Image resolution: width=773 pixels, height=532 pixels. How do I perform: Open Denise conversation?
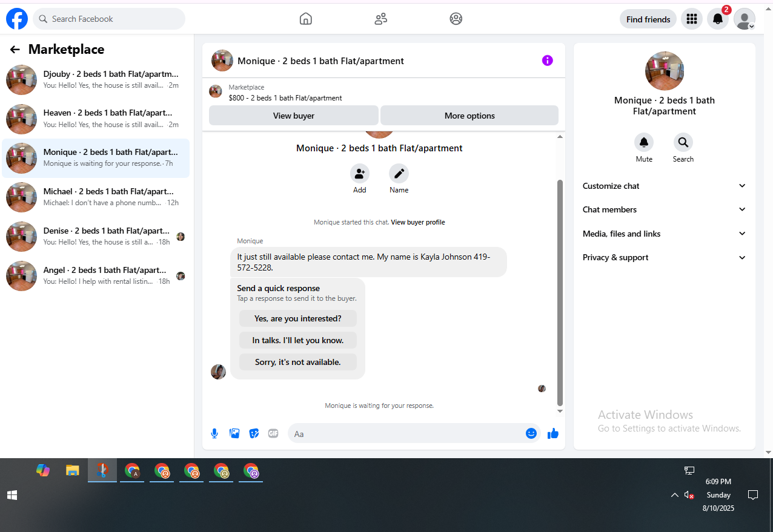coord(96,237)
